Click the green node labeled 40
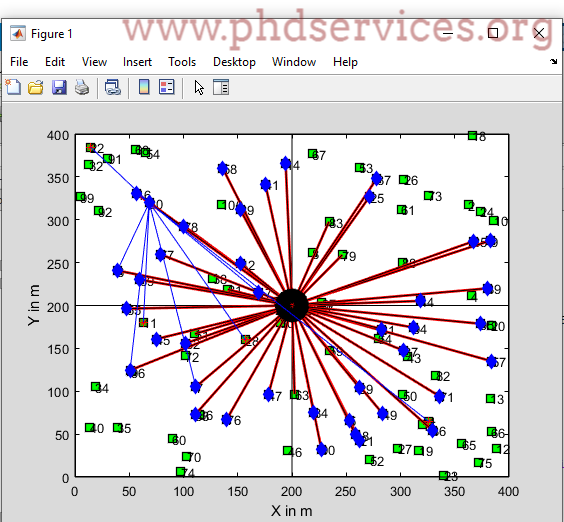This screenshot has height=522, width=564. point(90,427)
